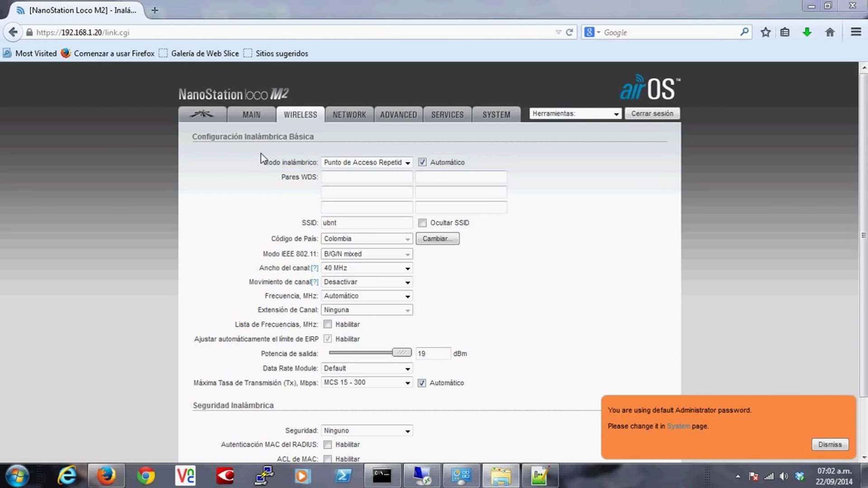Follow the System link in warning

click(678, 426)
